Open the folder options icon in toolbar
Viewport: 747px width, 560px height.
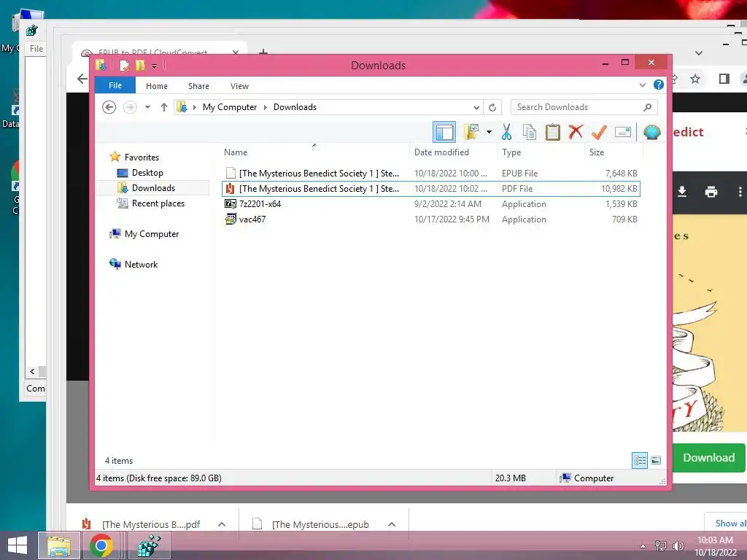click(x=471, y=132)
